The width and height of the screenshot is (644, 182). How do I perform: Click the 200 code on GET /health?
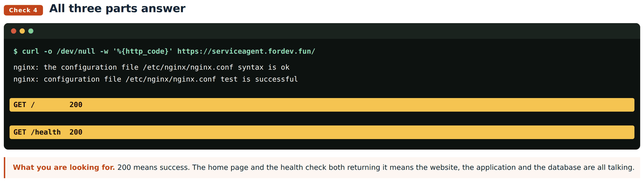pos(76,132)
